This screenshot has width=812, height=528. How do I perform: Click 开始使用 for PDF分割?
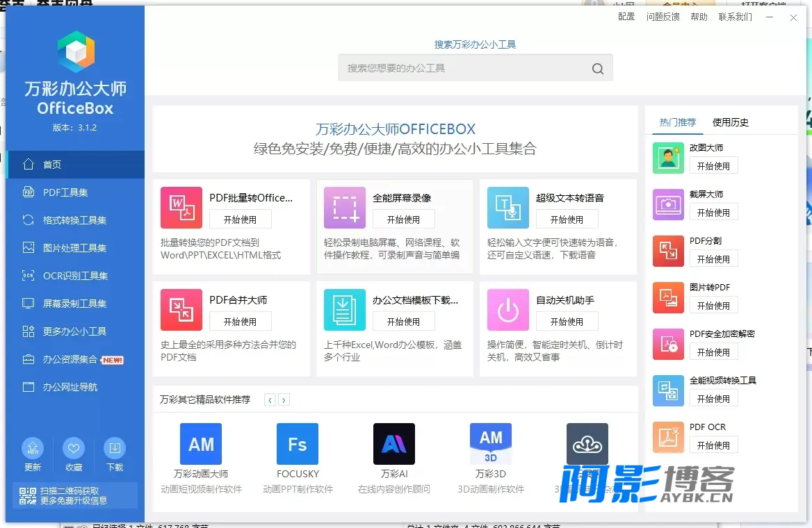tap(713, 259)
